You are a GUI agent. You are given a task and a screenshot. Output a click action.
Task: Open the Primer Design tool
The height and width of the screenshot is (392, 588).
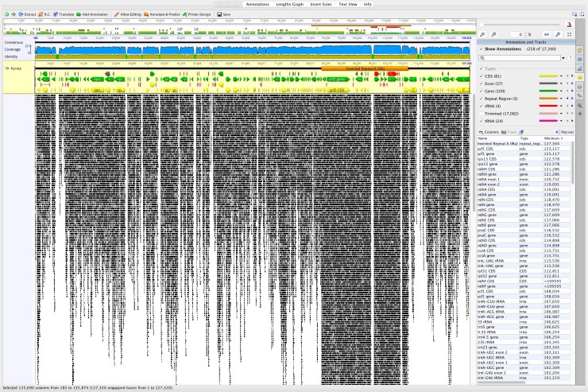(196, 14)
